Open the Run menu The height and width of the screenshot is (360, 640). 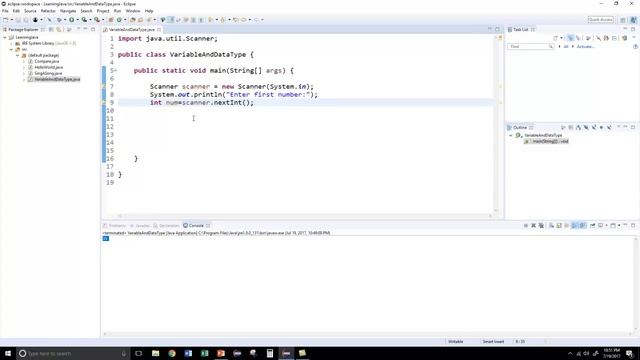point(118,11)
